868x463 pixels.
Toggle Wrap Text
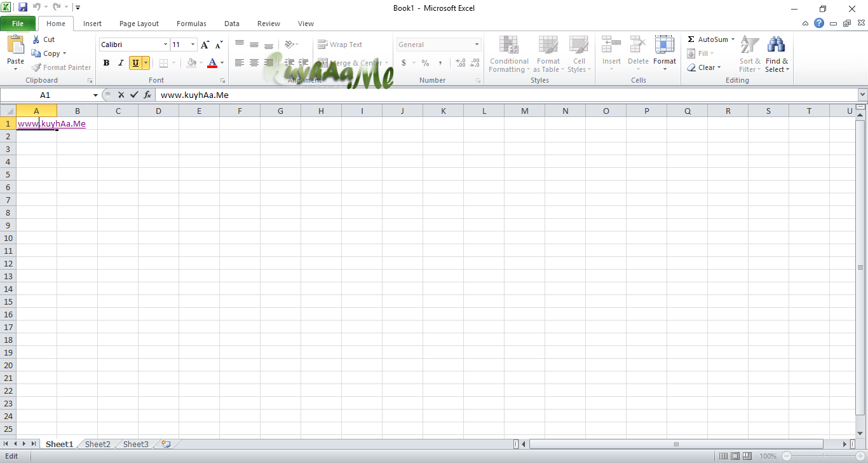coord(341,45)
